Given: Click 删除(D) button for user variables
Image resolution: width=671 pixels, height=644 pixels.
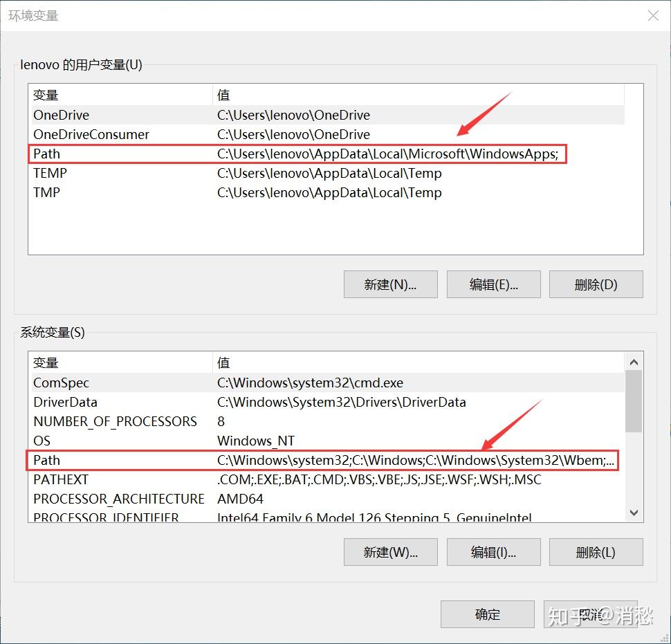Looking at the screenshot, I should [596, 284].
